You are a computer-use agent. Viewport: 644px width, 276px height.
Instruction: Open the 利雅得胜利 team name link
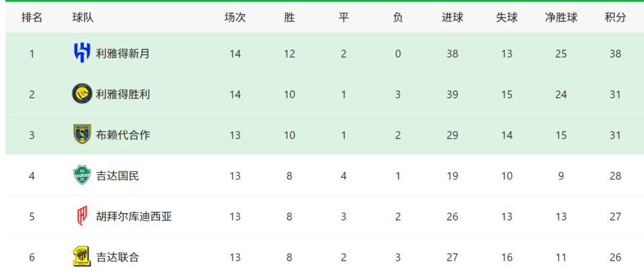[x=123, y=94]
